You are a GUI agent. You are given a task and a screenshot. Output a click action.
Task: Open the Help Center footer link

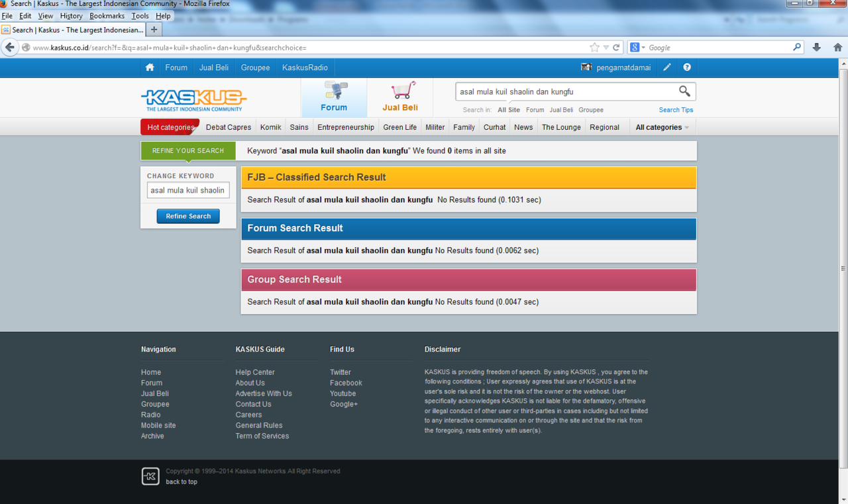[x=255, y=372]
